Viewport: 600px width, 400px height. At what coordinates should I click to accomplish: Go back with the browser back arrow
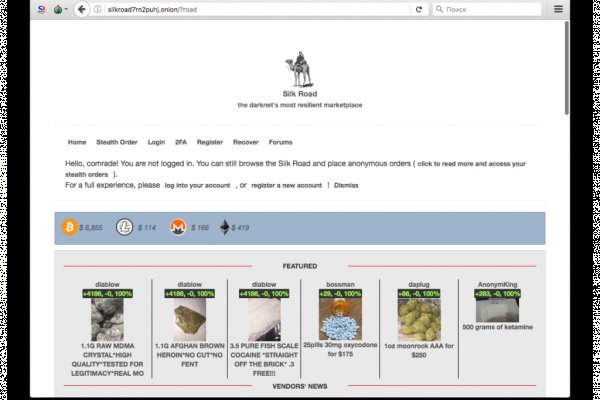(81, 9)
